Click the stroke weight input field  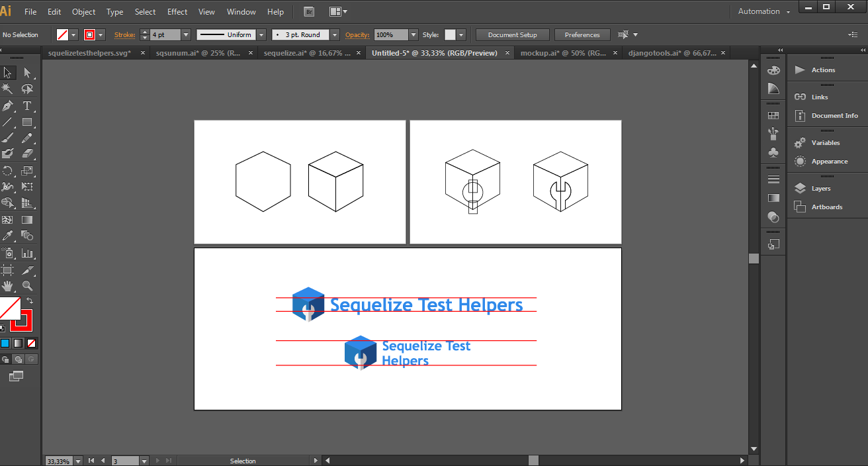tap(165, 34)
